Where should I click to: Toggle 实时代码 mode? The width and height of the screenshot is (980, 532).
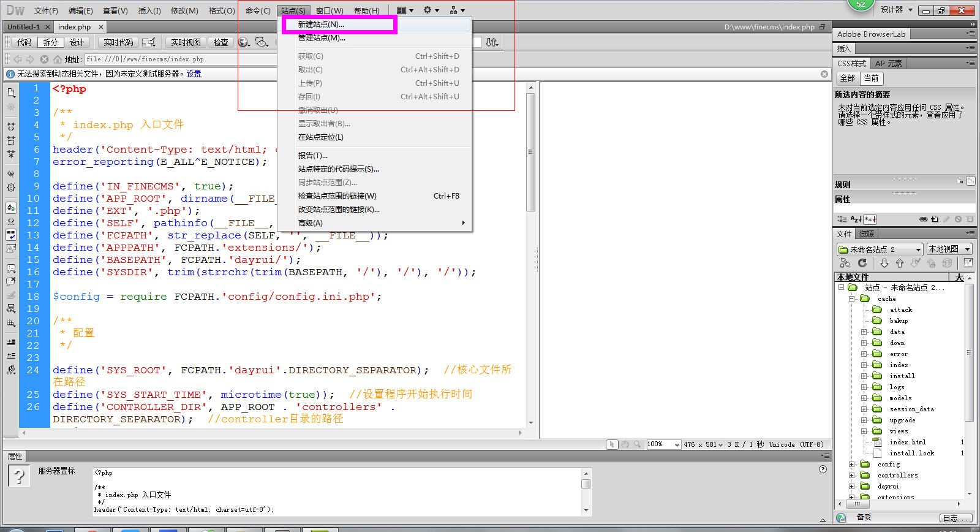(x=118, y=42)
